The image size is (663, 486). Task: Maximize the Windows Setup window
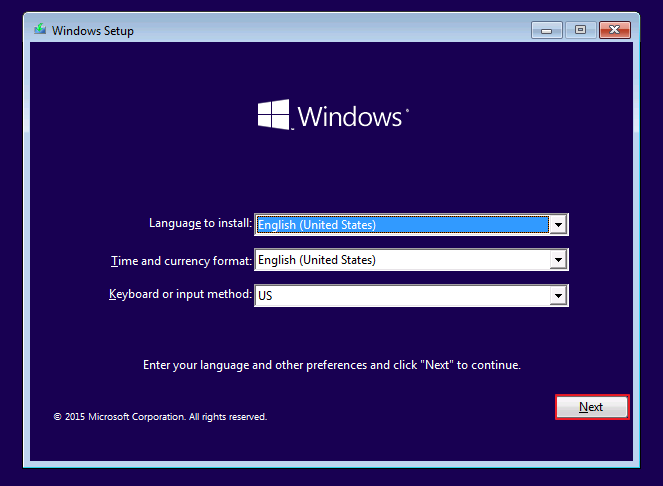(580, 30)
